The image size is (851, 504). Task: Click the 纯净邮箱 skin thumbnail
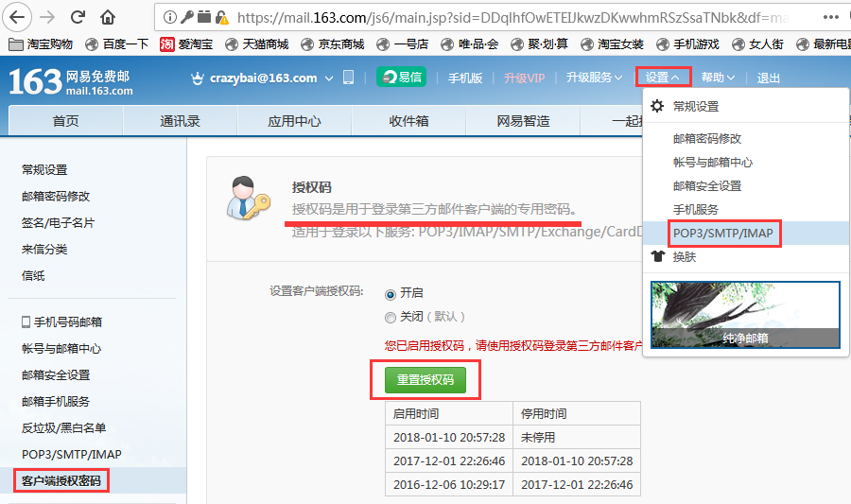point(745,315)
